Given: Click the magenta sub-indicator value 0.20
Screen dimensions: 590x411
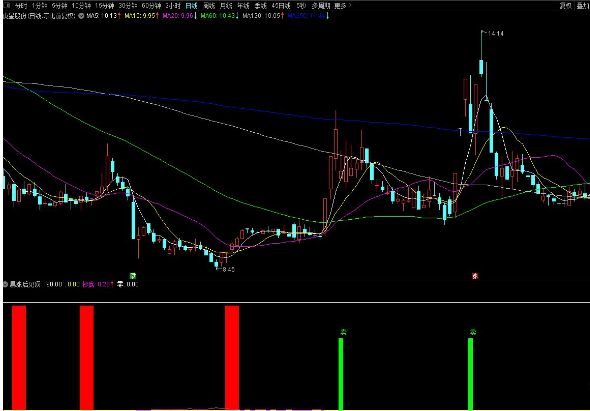Looking at the screenshot, I should tap(97, 284).
